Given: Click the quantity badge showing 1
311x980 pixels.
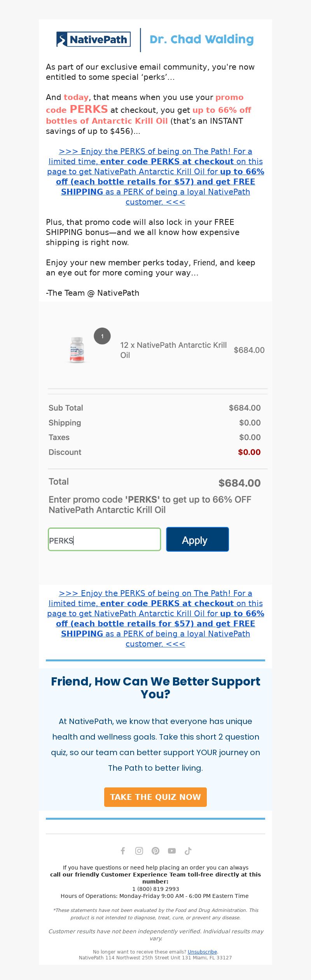Looking at the screenshot, I should (x=102, y=336).
